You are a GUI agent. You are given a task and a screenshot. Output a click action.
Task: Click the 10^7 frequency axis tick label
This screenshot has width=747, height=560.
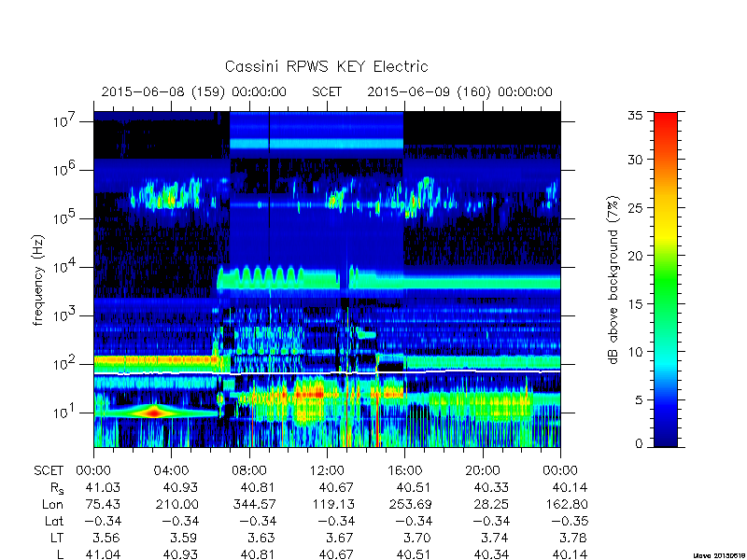click(65, 120)
